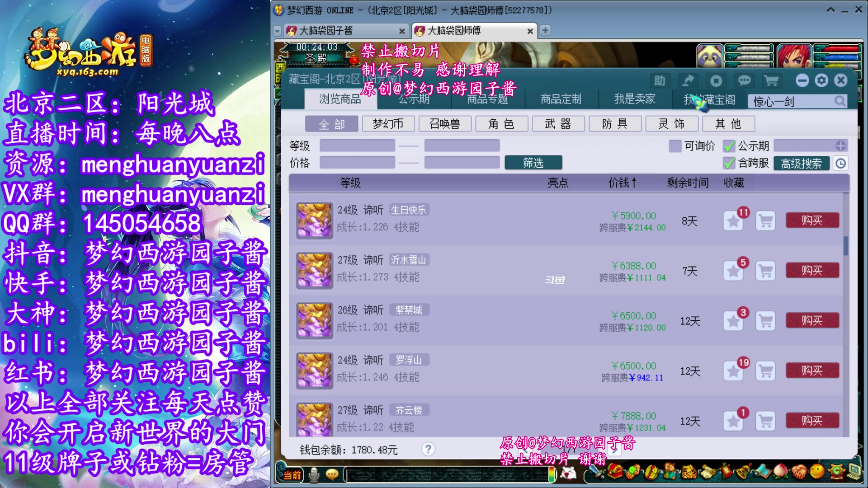Viewport: 868px width, 488px height.
Task: Favorite the ￥6388.00 谛听 listing
Action: pyautogui.click(x=733, y=272)
